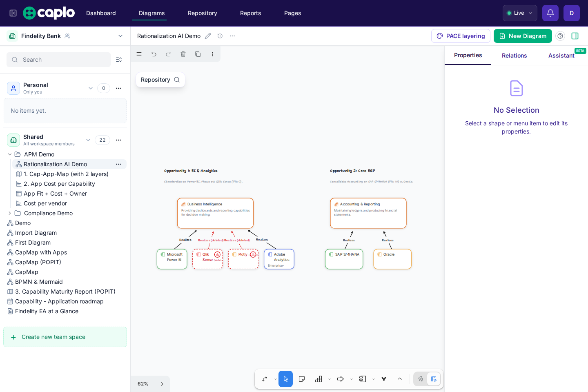
Task: Select the pointer tool in the bottom toolbar
Action: (x=286, y=379)
